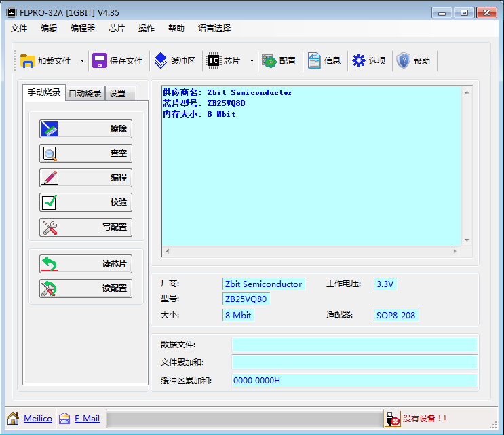
Task: Click the 读配置 read config icon
Action: [49, 288]
